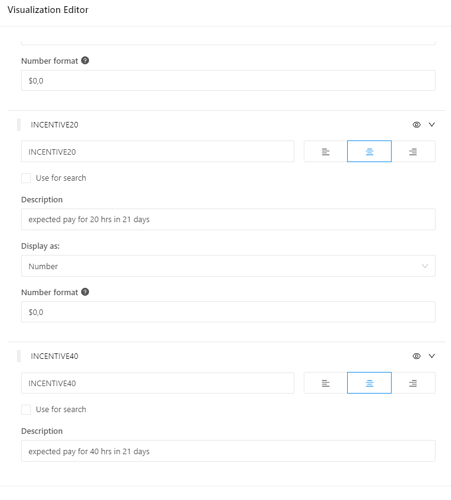Screen dimensions: 451x500
Task: Align INCENTIVE20 column left
Action: click(x=326, y=152)
